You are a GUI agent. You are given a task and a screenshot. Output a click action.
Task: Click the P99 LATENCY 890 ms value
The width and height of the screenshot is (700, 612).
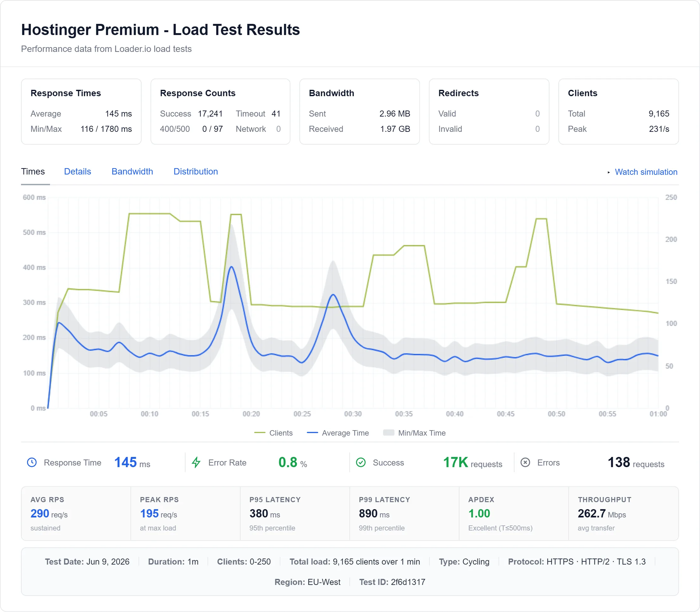pos(374,514)
